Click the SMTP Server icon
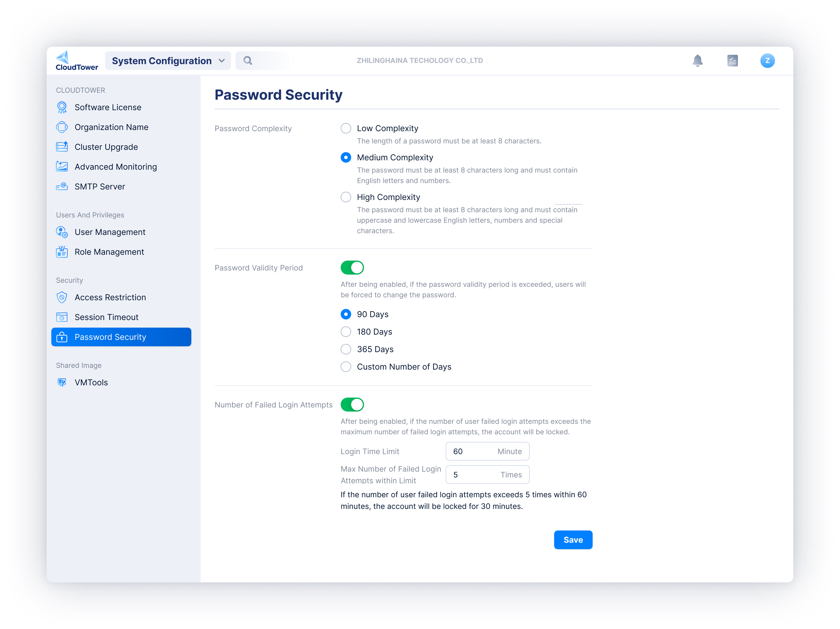 point(62,186)
